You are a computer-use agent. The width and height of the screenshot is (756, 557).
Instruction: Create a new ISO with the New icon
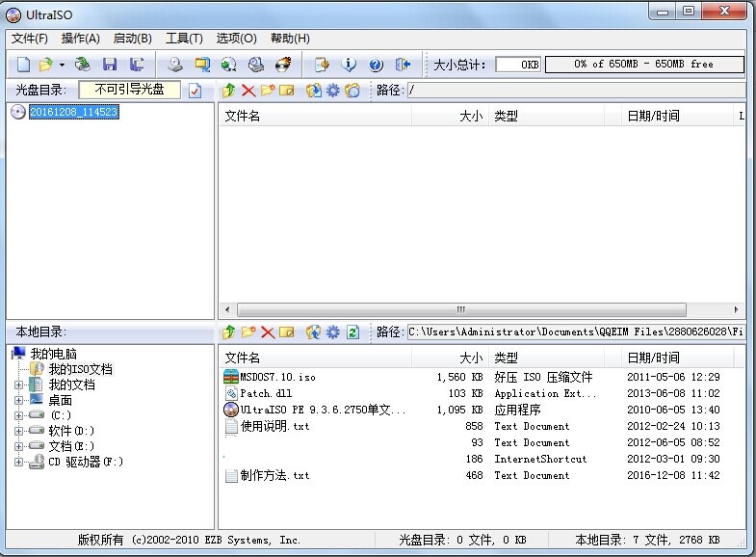click(x=23, y=65)
